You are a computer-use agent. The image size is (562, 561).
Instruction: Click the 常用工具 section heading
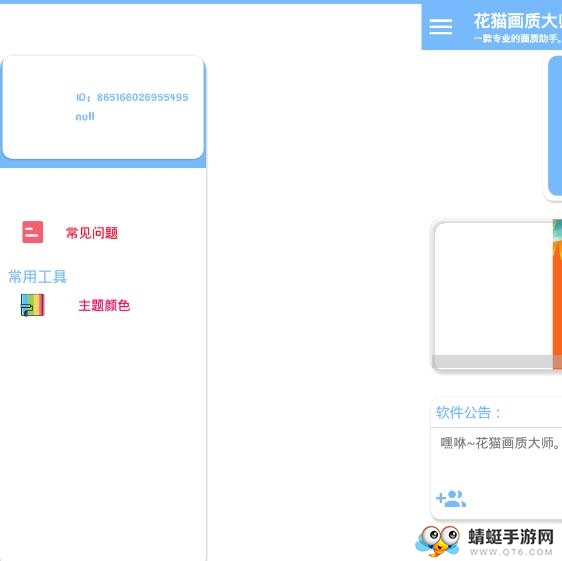tap(38, 277)
